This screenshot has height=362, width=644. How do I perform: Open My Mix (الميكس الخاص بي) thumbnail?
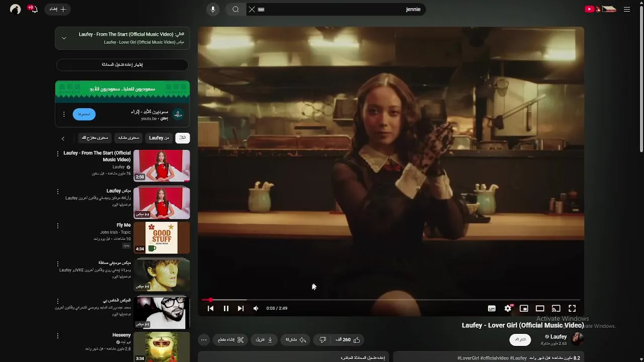coord(162,312)
